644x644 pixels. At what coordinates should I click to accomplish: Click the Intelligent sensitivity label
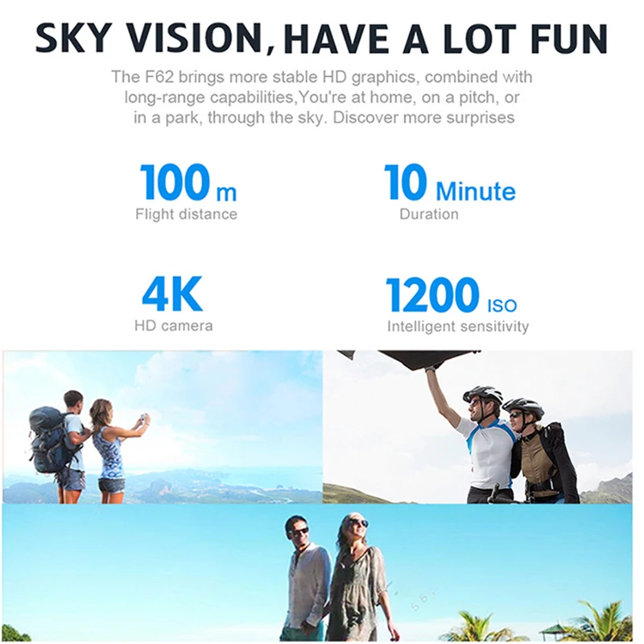point(458,327)
